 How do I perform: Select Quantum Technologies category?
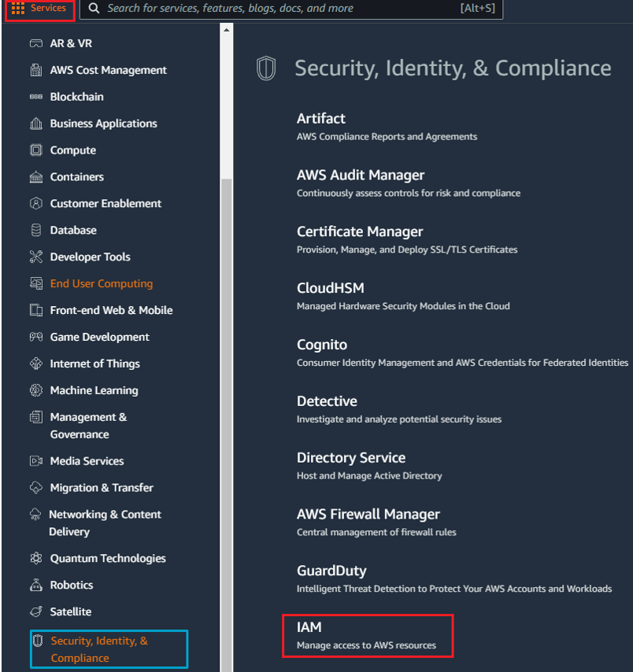108,559
